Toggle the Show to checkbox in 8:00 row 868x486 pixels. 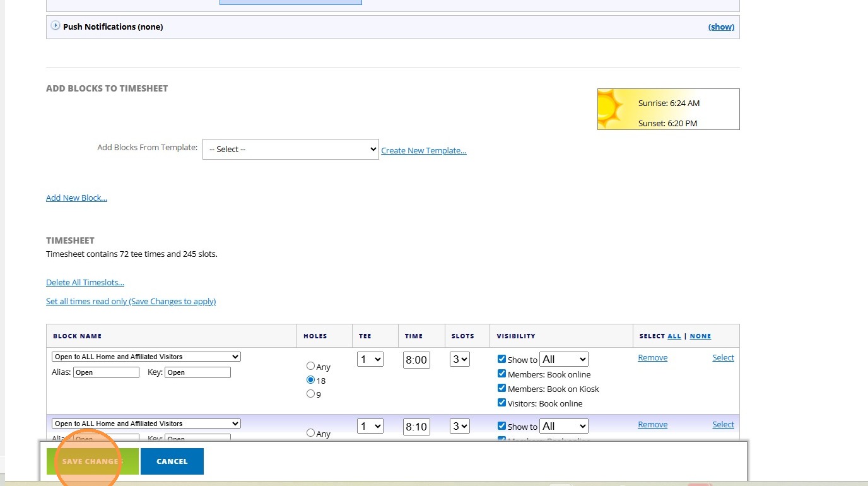pyautogui.click(x=502, y=359)
